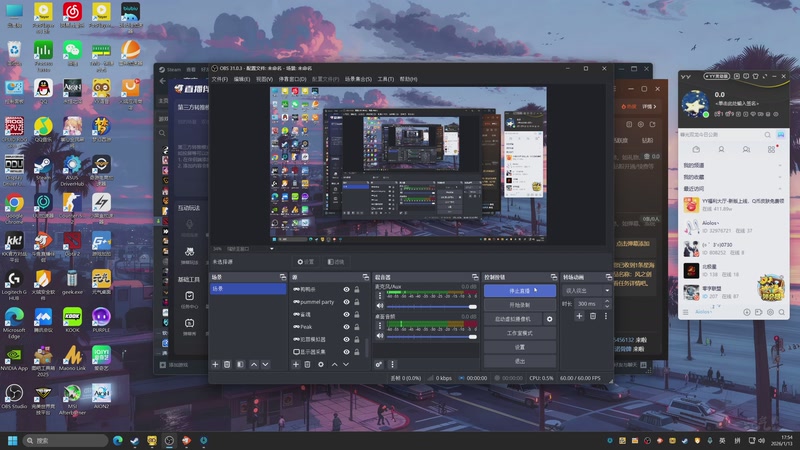Open audio mixer three-dot menu at bottom
The height and width of the screenshot is (450, 800).
pyautogui.click(x=392, y=364)
